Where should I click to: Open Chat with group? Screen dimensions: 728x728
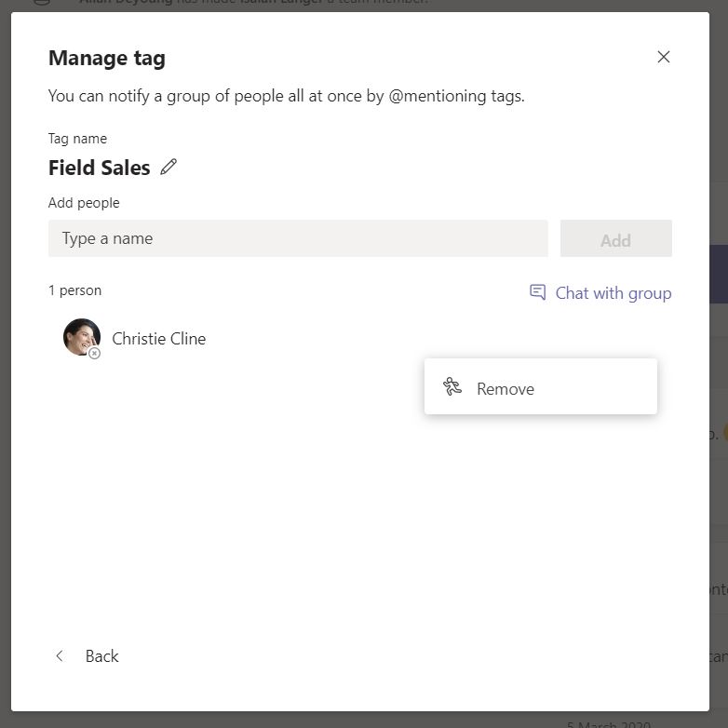click(x=613, y=293)
